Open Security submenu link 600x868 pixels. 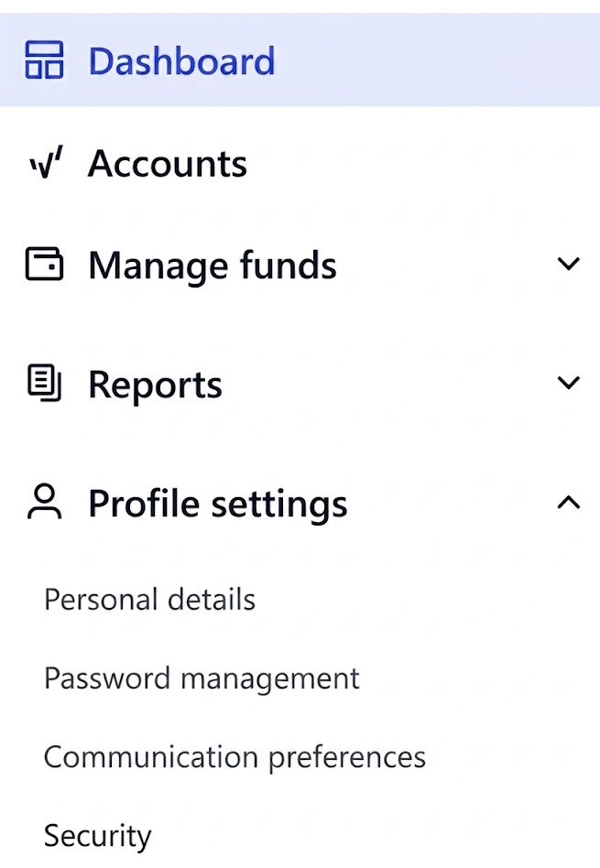coord(97,837)
